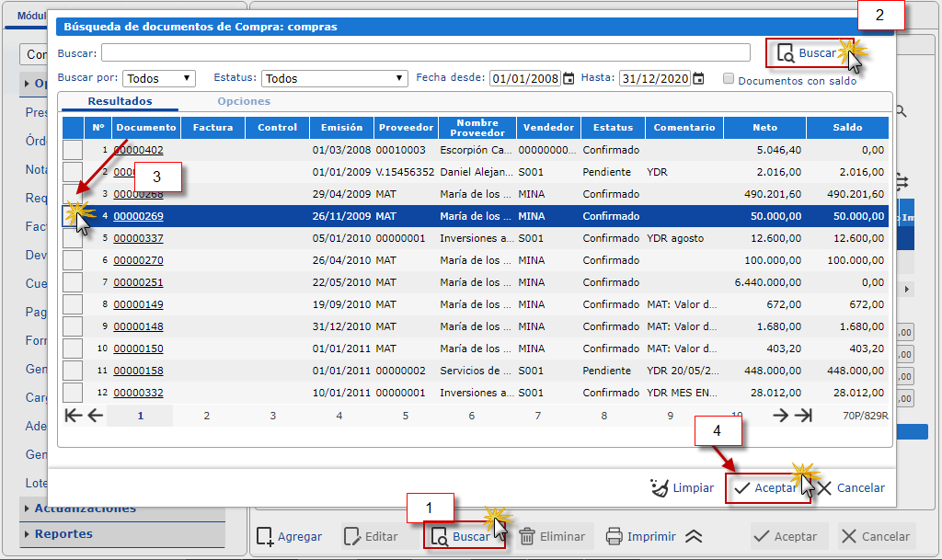Open the Hasta date calendar picker
The width and height of the screenshot is (942, 560).
(x=699, y=79)
